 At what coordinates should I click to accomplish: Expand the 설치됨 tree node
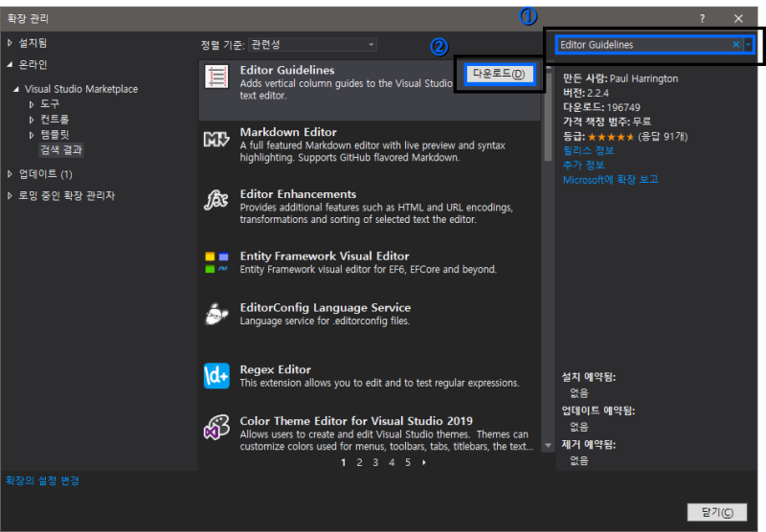[10, 43]
